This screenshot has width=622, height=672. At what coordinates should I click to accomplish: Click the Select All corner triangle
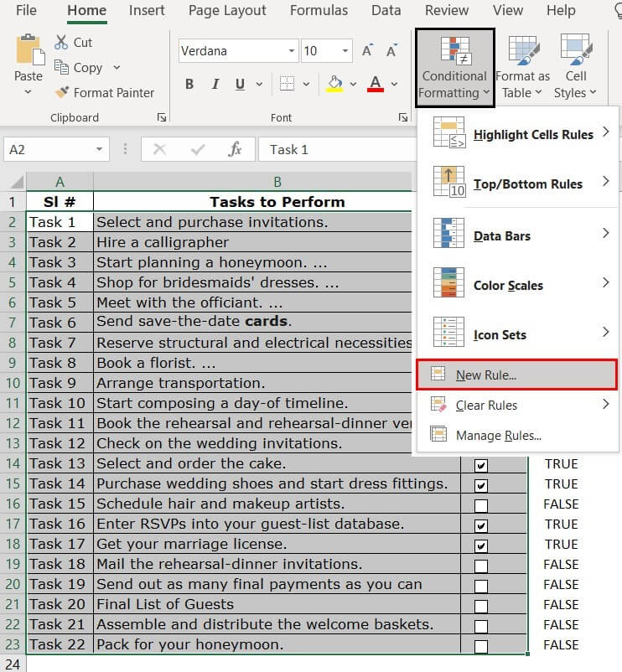tap(17, 182)
